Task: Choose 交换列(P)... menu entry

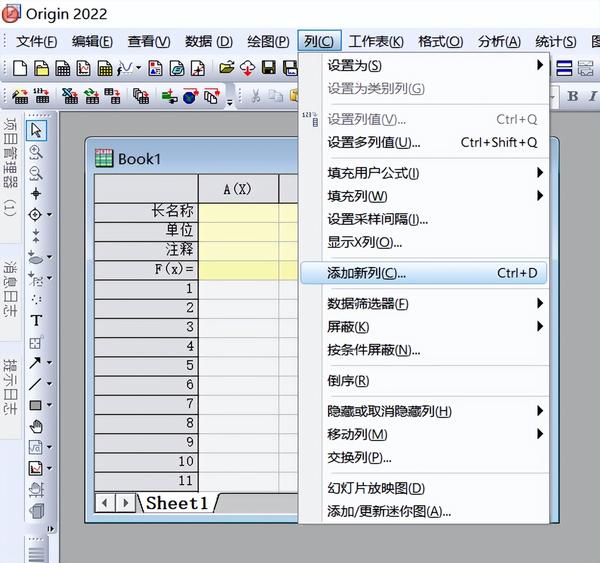Action: (x=424, y=458)
